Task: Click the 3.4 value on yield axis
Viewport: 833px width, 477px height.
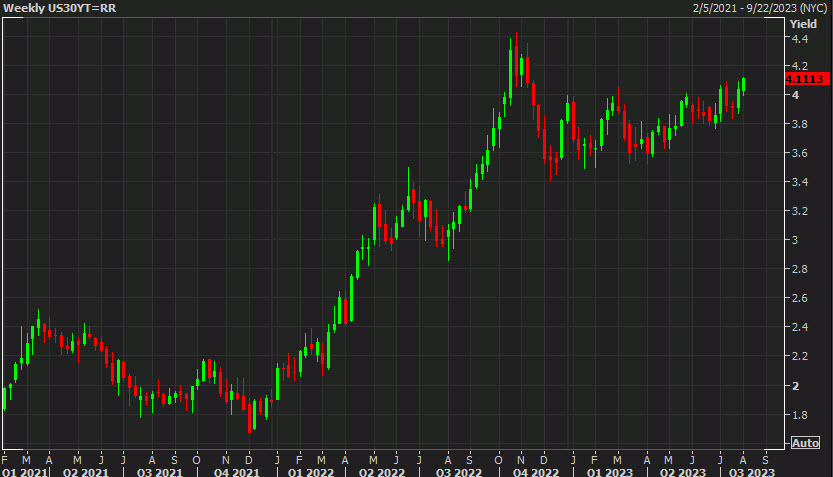Action: [800, 182]
